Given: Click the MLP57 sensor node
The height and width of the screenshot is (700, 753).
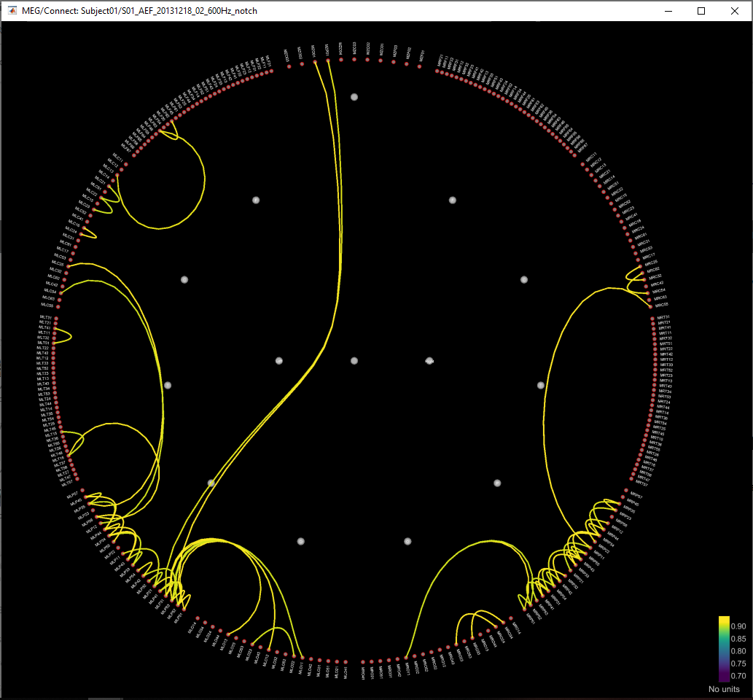Looking at the screenshot, I should coord(83,491).
